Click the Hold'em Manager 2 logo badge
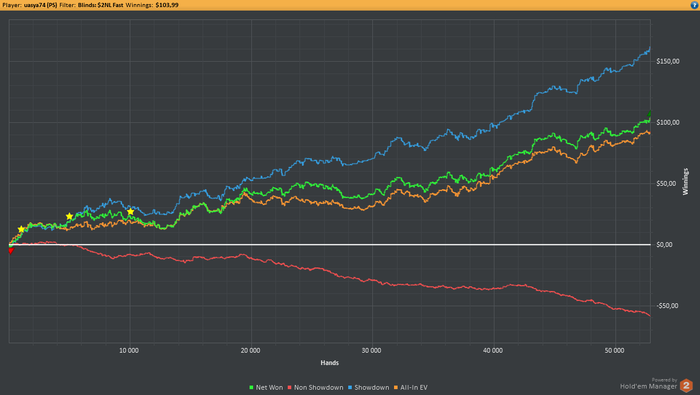The image size is (700, 395). click(686, 385)
